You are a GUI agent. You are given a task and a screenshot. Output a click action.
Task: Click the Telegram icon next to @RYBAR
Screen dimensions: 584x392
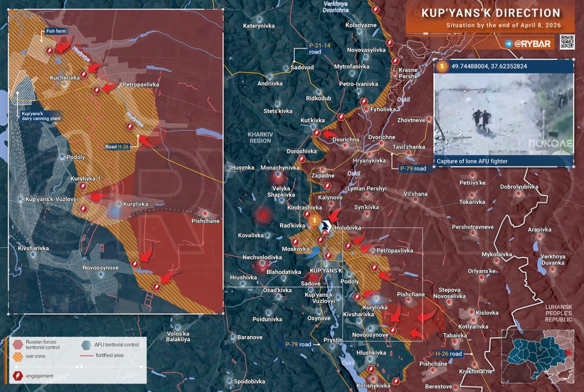[508, 43]
